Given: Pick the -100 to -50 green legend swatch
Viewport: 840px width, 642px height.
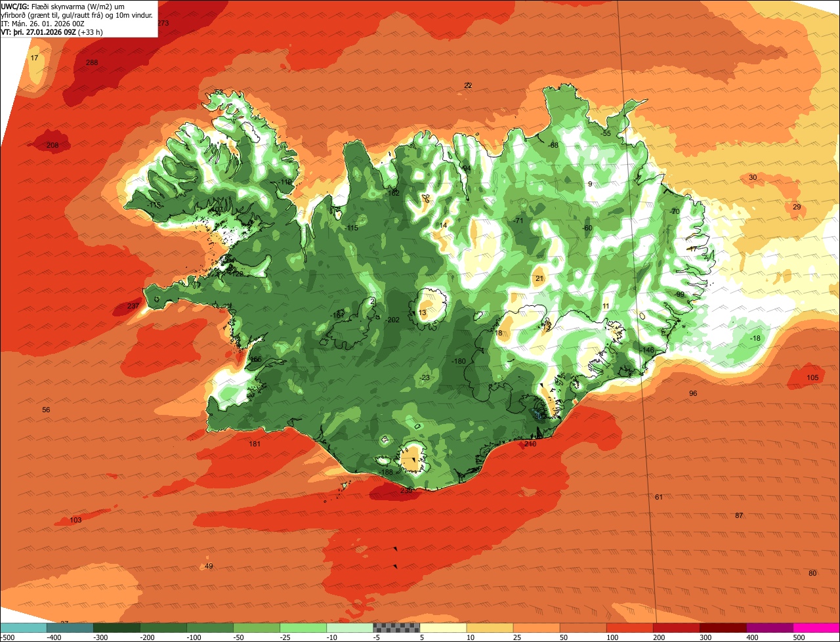Looking at the screenshot, I should coord(210,628).
